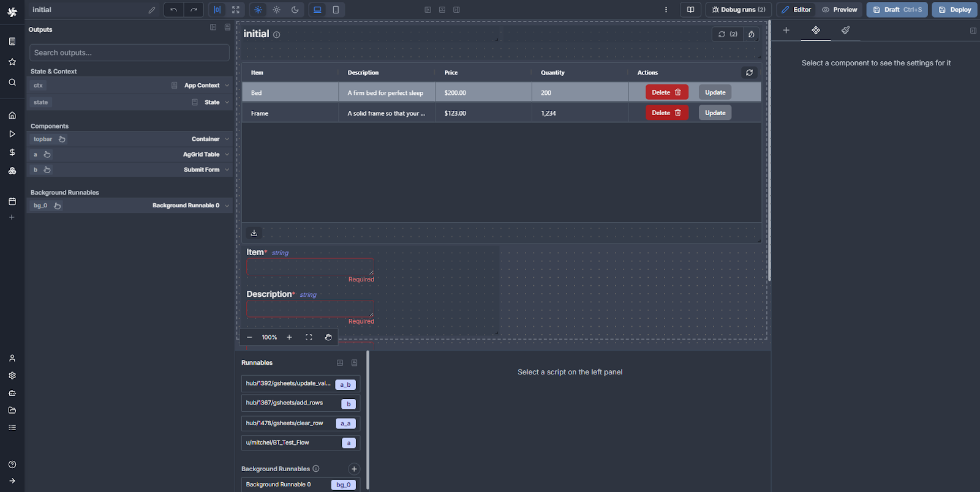Open Debug runs
The width and height of the screenshot is (980, 492).
pyautogui.click(x=739, y=10)
